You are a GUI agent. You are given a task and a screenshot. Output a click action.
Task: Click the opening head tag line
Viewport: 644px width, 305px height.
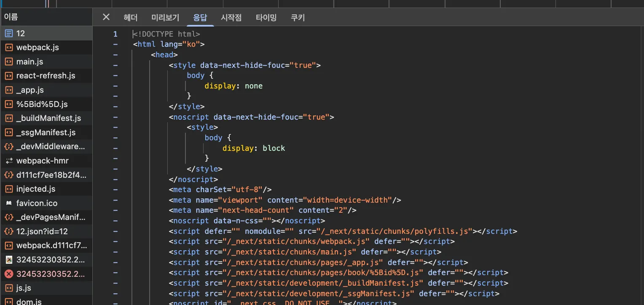(x=164, y=55)
